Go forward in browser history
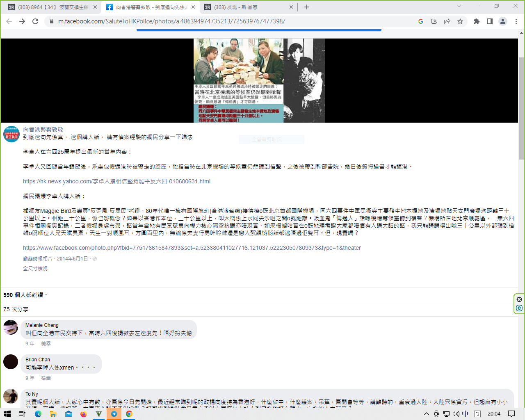This screenshot has width=525, height=420. pos(22,21)
